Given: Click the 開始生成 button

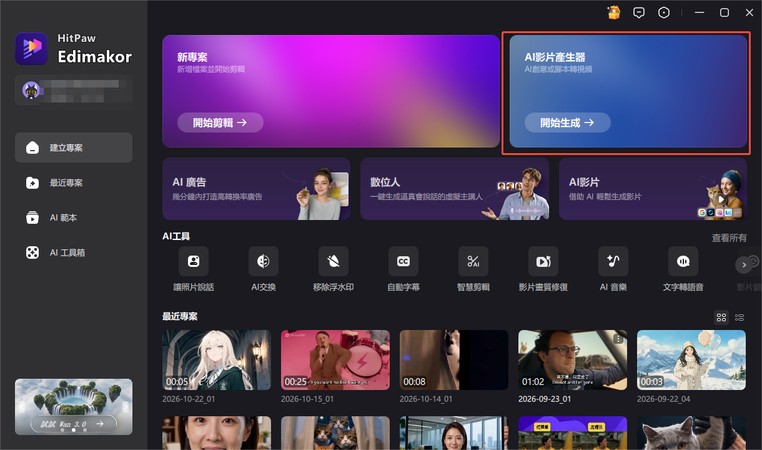Looking at the screenshot, I should [568, 123].
